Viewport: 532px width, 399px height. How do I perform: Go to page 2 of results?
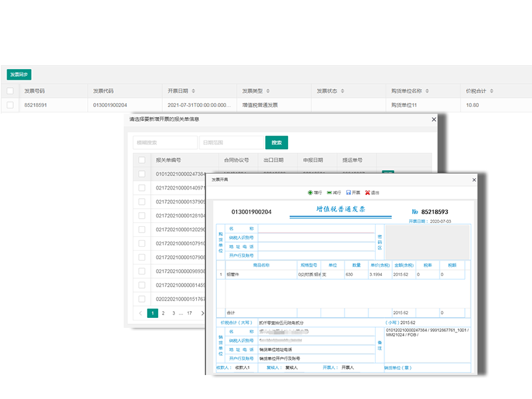pos(163,313)
